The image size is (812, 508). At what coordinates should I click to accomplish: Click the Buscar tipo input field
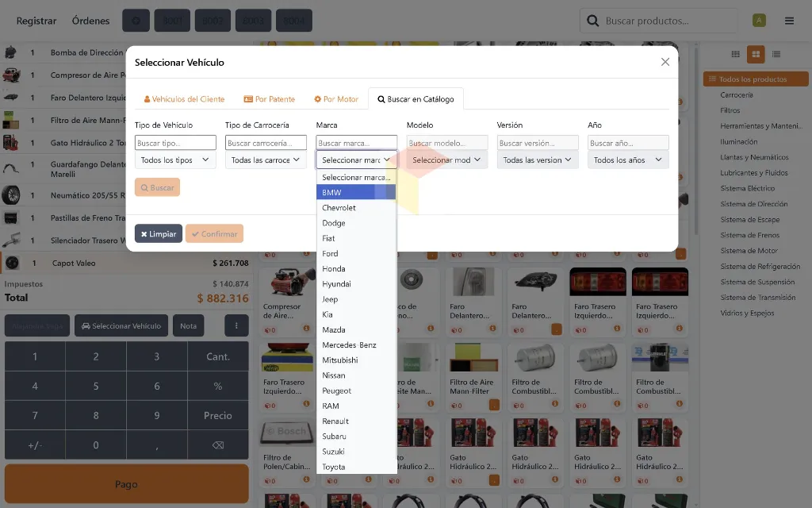pyautogui.click(x=175, y=143)
